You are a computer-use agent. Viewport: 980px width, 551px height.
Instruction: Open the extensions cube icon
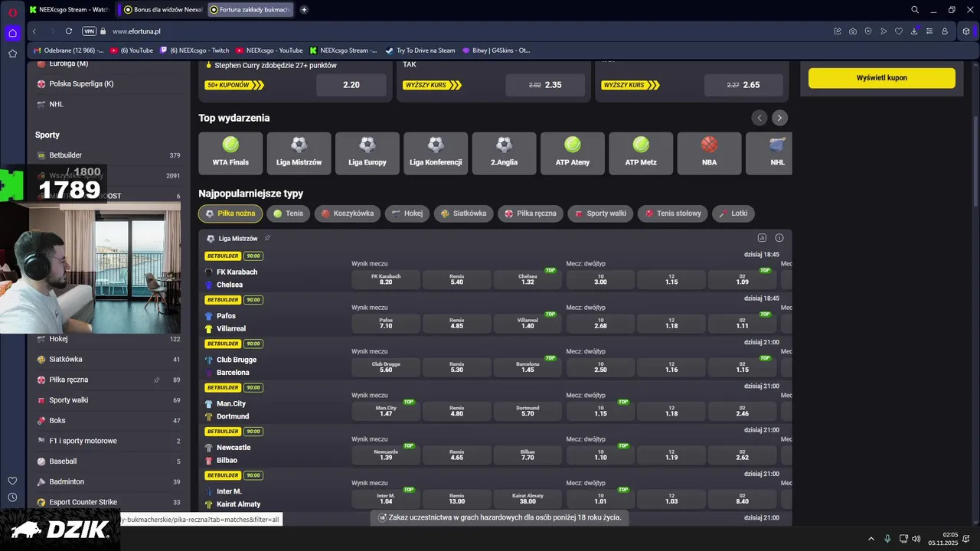click(x=966, y=31)
